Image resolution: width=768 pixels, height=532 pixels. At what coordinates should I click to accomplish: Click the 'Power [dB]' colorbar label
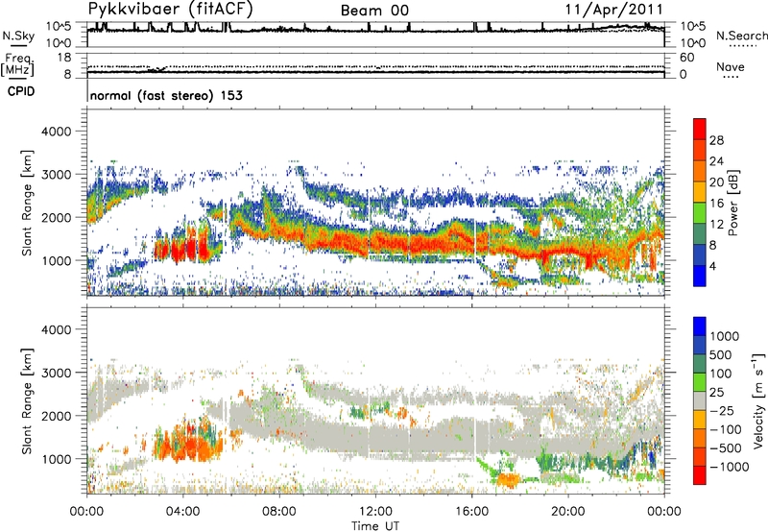point(732,203)
